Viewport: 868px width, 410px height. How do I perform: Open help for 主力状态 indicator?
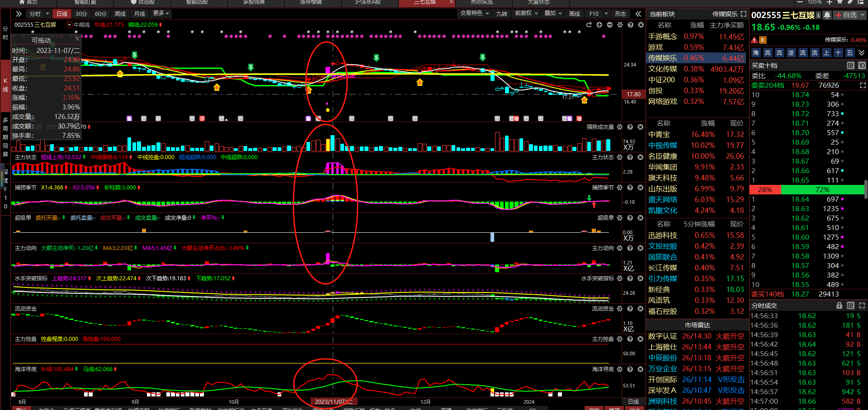[x=630, y=157]
